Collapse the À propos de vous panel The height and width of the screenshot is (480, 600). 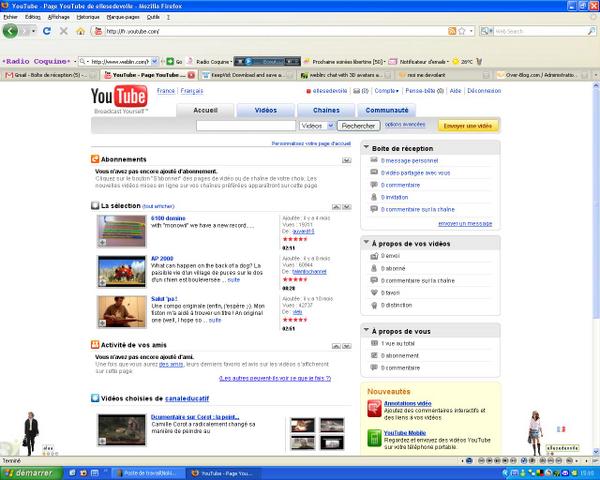(x=366, y=330)
